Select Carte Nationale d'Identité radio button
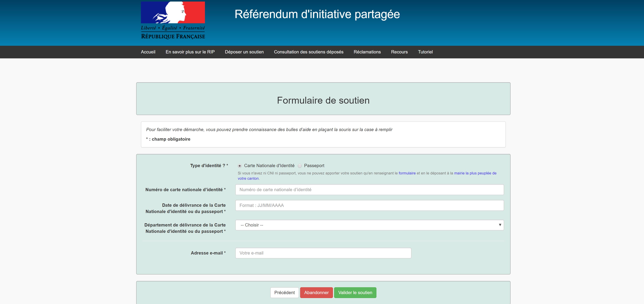This screenshot has width=644, height=304. 240,166
